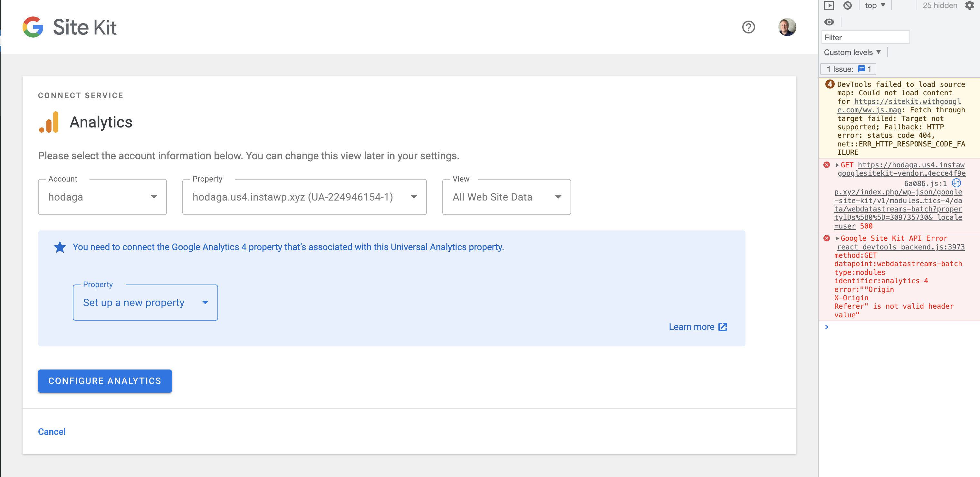Click the Configure Analytics button
The image size is (980, 477).
[x=105, y=381]
